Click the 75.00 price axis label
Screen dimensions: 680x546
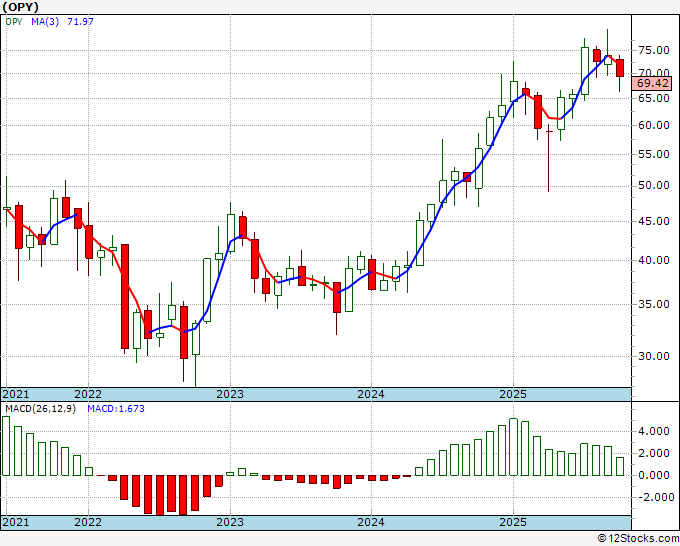click(x=654, y=50)
